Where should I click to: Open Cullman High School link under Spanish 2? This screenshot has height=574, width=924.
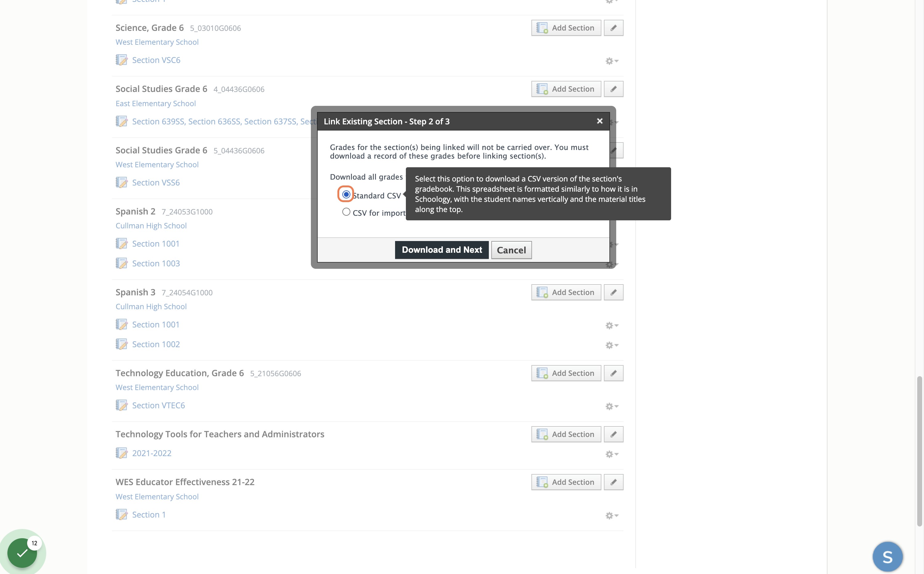(x=151, y=226)
